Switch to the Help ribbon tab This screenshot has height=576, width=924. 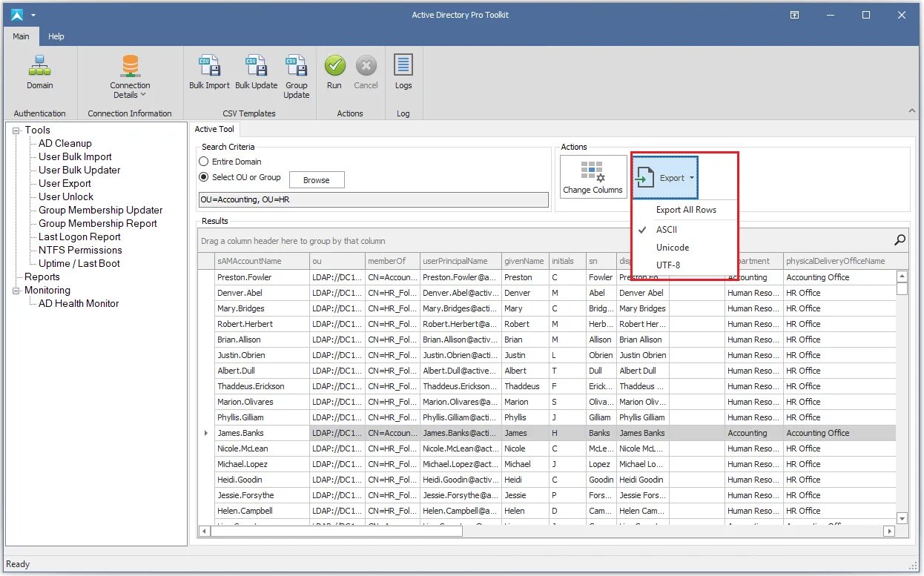point(56,36)
